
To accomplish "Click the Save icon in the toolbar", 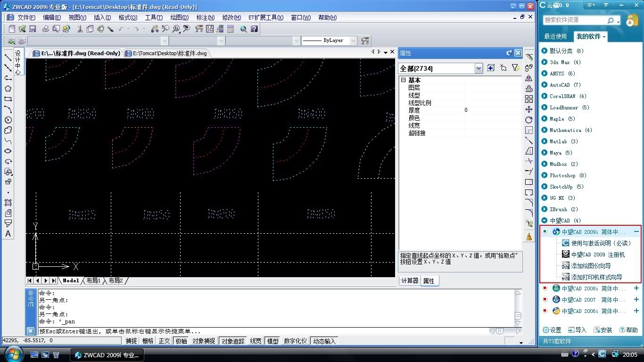I will coord(33,29).
